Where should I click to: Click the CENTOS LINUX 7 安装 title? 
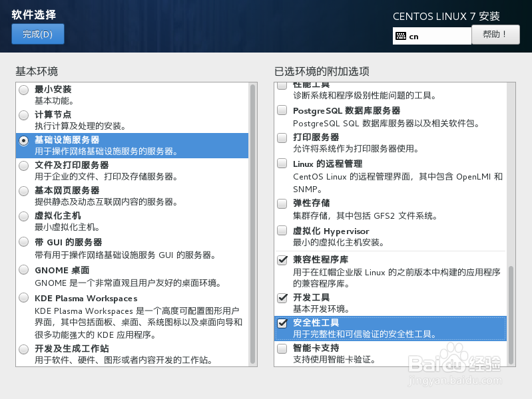coord(446,16)
